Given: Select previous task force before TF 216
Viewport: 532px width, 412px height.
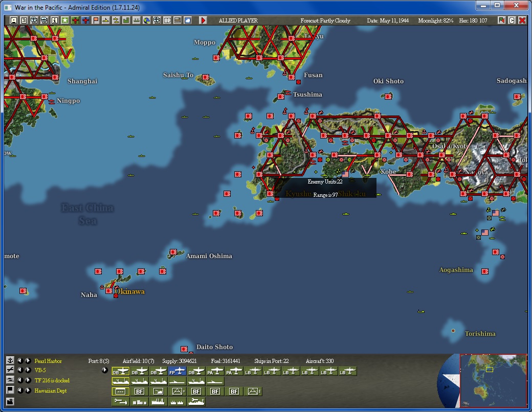Looking at the screenshot, I should [x=20, y=380].
